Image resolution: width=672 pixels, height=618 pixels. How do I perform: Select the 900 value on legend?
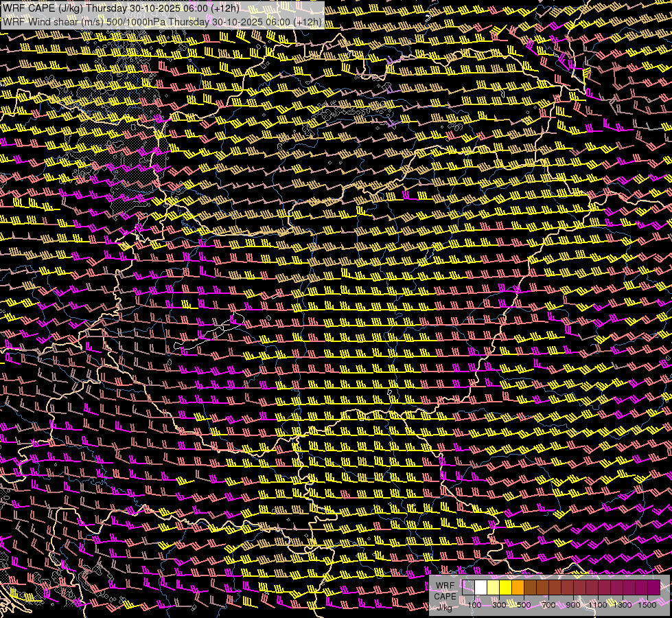pos(573,605)
